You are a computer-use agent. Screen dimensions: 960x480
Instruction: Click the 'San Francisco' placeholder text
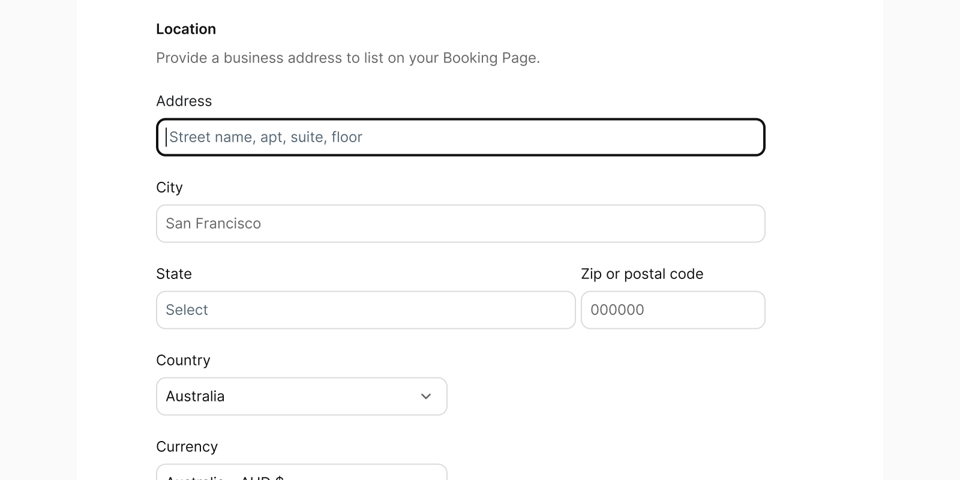pyautogui.click(x=213, y=223)
